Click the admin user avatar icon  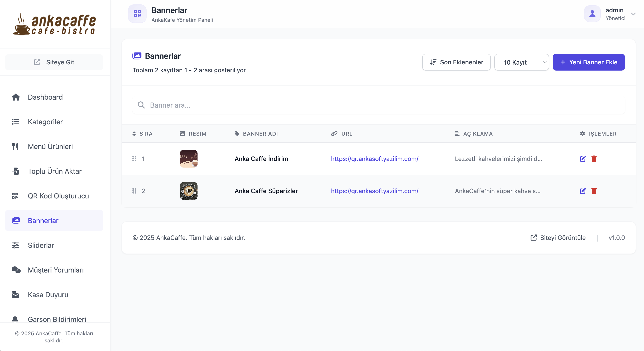[x=592, y=14]
